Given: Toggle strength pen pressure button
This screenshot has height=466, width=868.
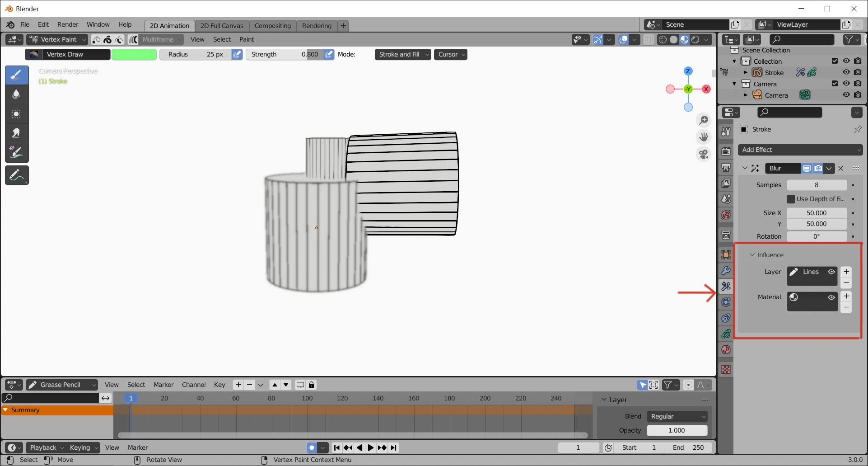Looking at the screenshot, I should click(329, 54).
